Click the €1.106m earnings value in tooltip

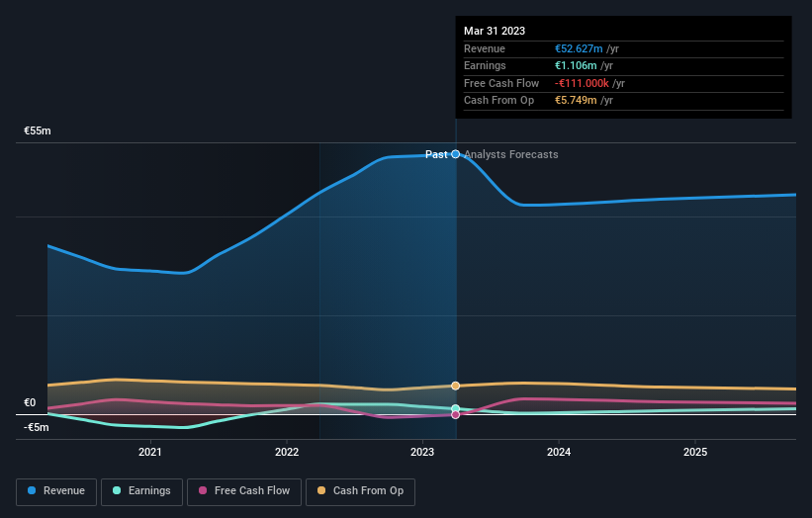(576, 65)
